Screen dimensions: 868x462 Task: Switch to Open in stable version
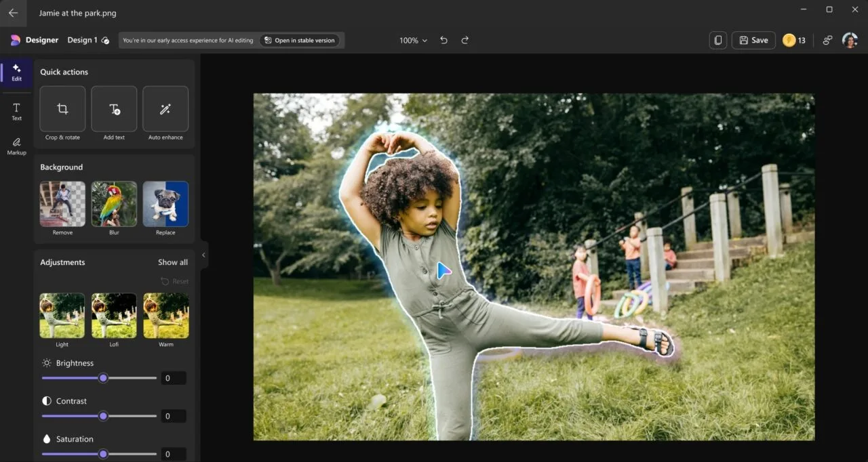(x=300, y=40)
